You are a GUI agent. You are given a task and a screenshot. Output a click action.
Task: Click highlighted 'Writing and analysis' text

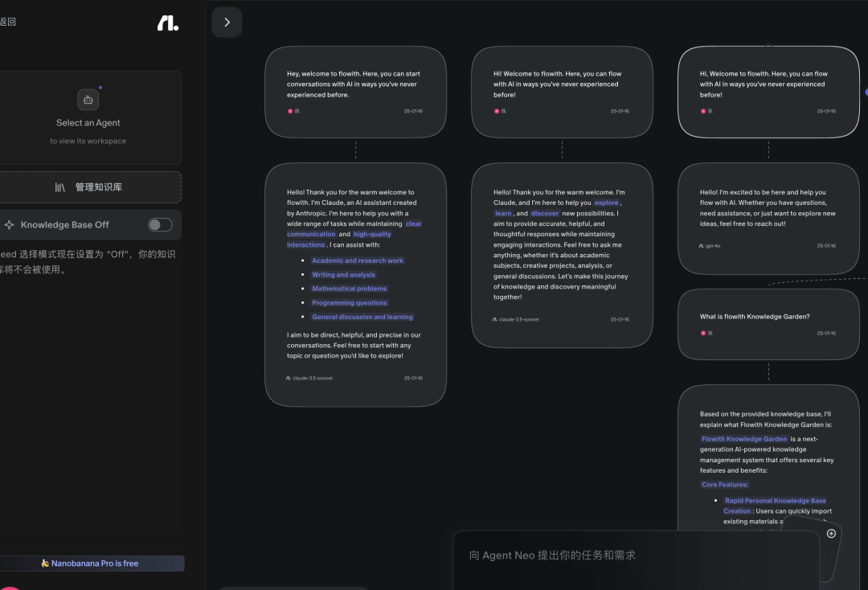(x=343, y=275)
